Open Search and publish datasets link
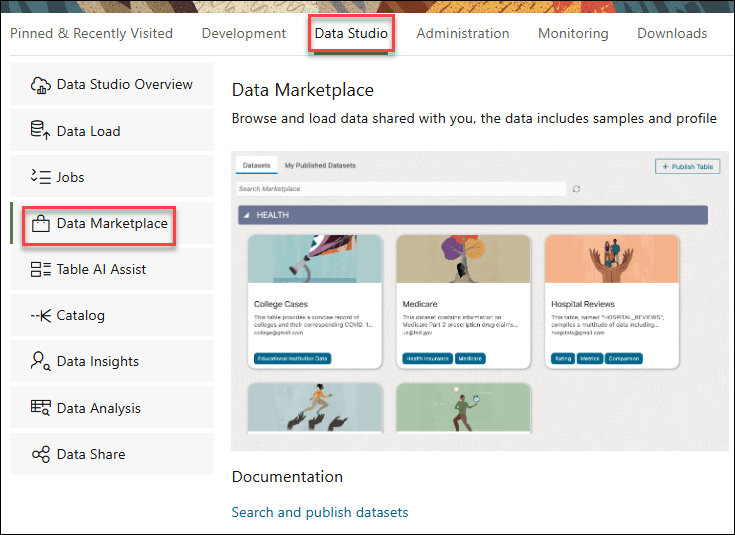735x535 pixels. click(x=320, y=512)
